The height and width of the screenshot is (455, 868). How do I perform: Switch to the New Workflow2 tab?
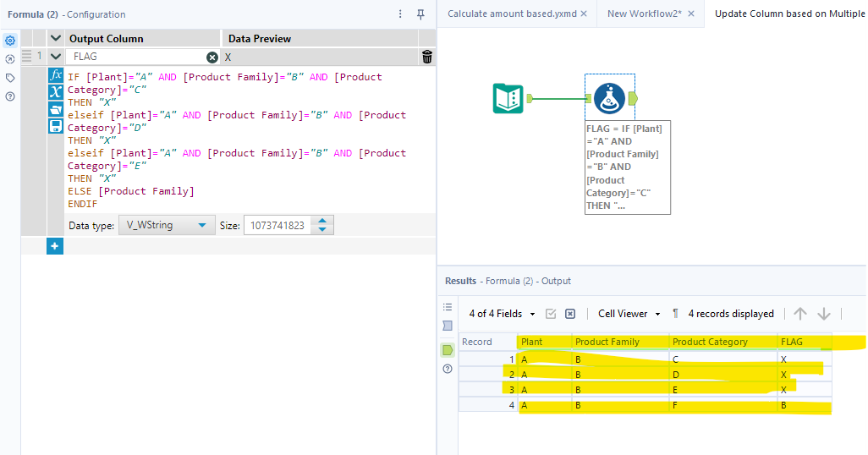point(645,14)
